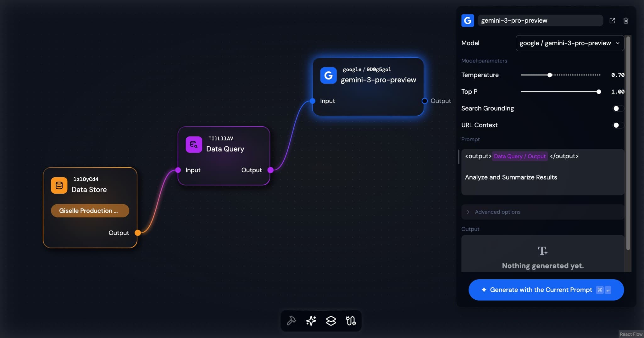Click the Top P value 1.00

618,92
